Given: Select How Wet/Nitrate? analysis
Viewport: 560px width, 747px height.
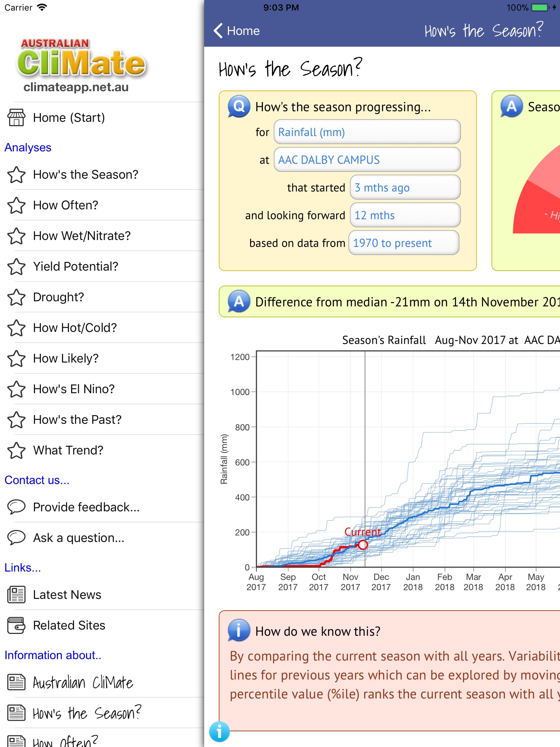Looking at the screenshot, I should (x=102, y=236).
